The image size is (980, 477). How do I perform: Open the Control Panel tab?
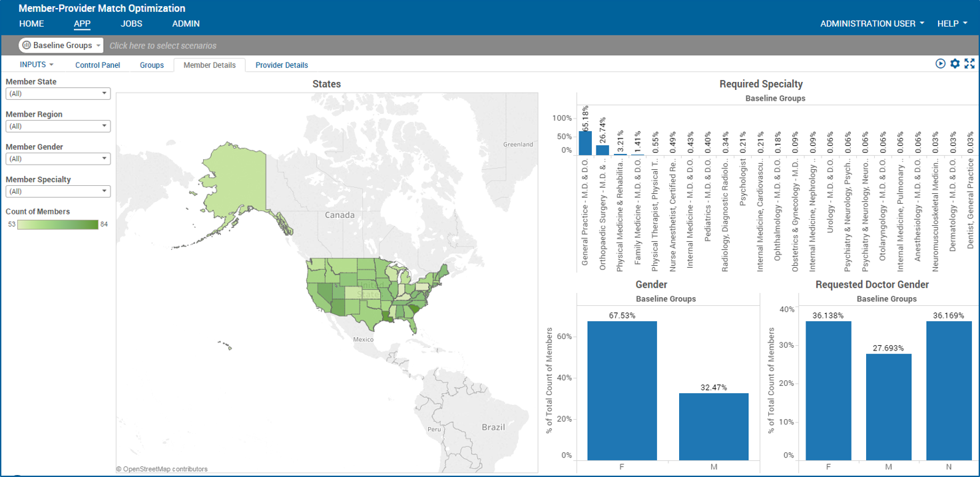point(97,65)
